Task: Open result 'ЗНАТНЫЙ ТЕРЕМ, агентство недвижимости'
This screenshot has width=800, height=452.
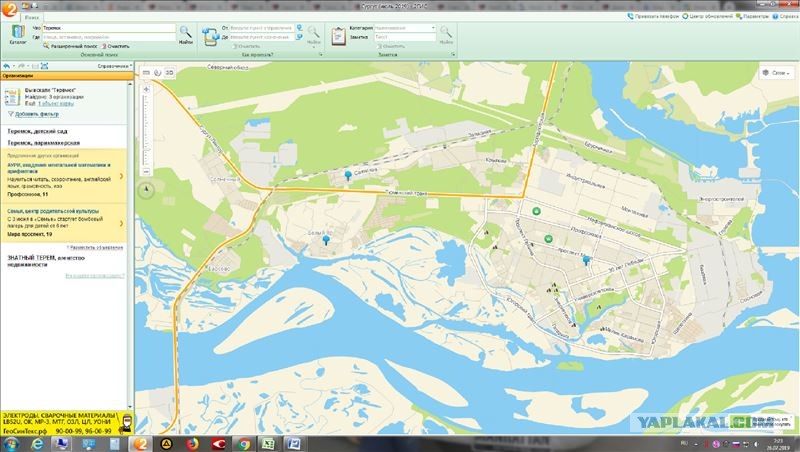Action: pyautogui.click(x=46, y=261)
